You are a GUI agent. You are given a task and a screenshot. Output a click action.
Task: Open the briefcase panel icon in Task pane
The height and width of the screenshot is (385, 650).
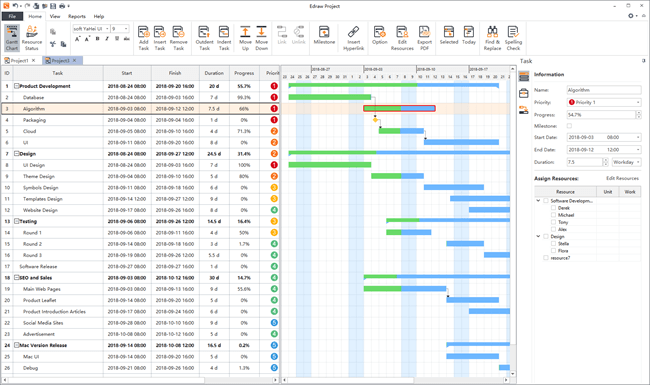click(x=524, y=93)
